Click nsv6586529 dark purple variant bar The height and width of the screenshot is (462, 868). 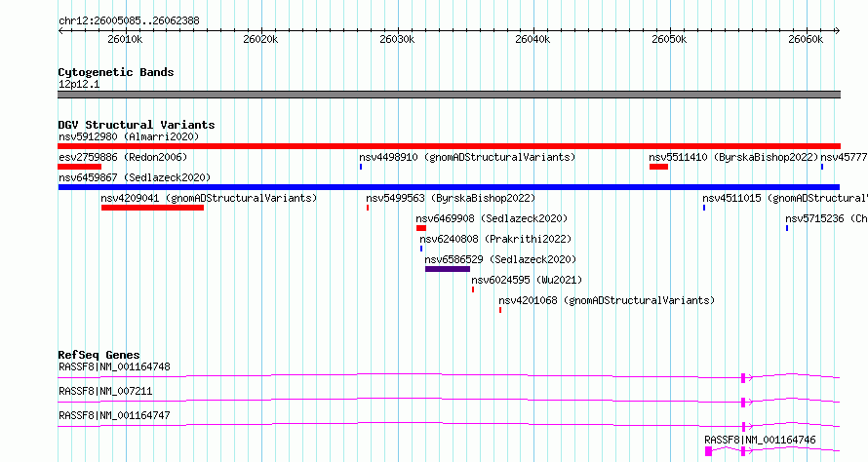pyautogui.click(x=448, y=269)
